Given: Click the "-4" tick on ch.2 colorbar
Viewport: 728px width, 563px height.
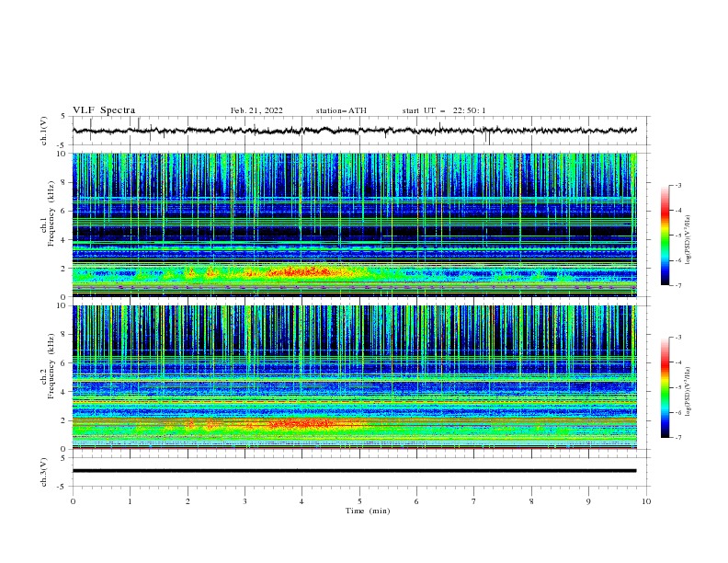Looking at the screenshot, I should pyautogui.click(x=677, y=362).
